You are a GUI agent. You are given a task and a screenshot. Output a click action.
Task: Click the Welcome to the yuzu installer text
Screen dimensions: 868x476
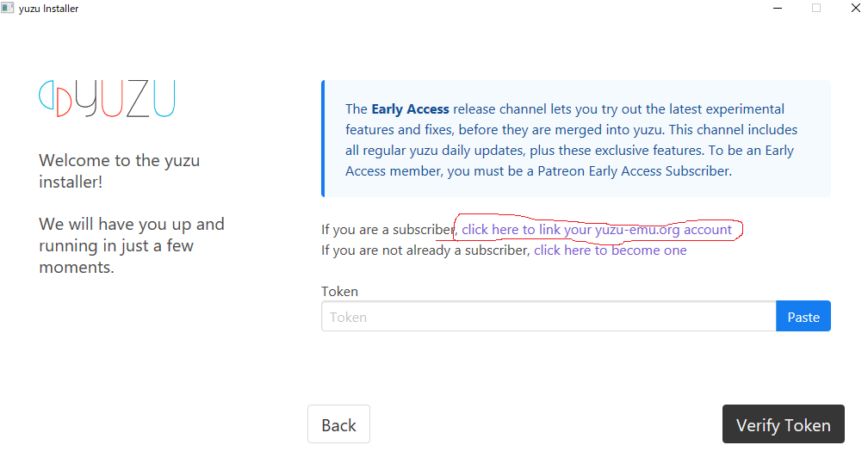119,171
